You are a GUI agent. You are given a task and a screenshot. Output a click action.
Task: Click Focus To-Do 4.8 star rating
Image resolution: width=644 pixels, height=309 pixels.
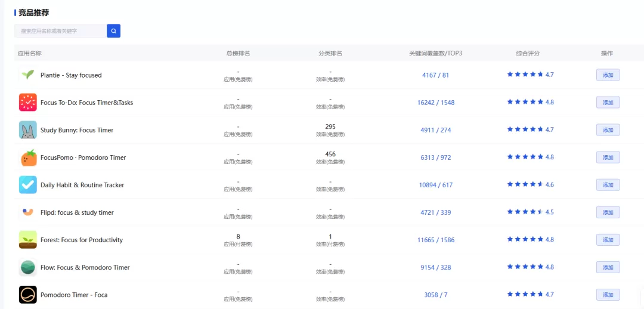click(x=531, y=102)
